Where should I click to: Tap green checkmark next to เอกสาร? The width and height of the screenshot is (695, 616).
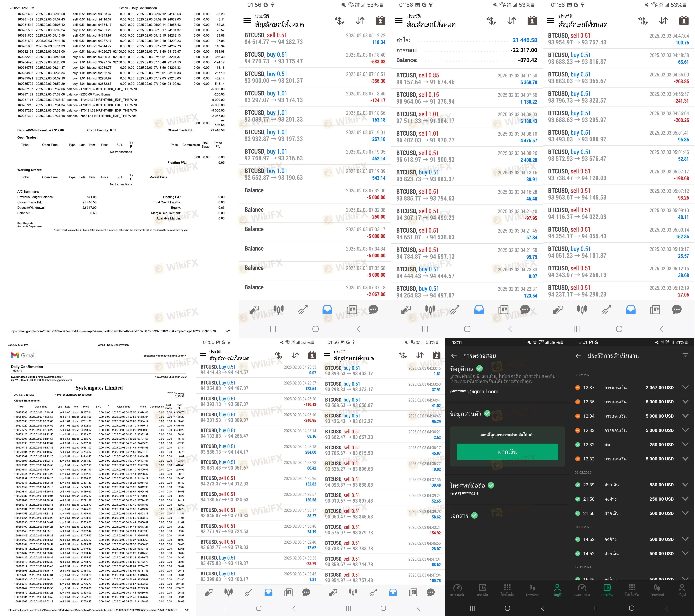pyautogui.click(x=474, y=516)
